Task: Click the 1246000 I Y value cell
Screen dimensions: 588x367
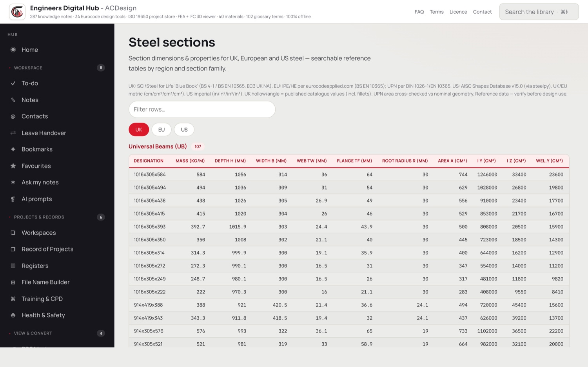Action: tap(487, 174)
